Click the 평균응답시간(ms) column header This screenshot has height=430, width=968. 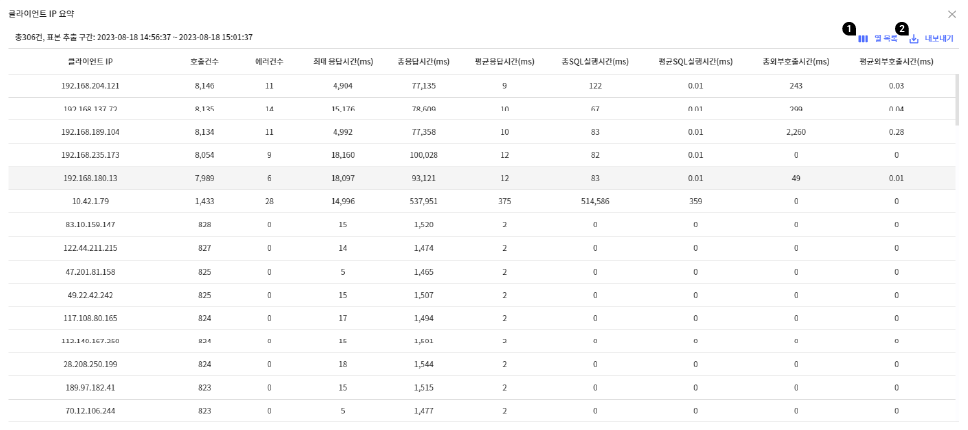505,62
